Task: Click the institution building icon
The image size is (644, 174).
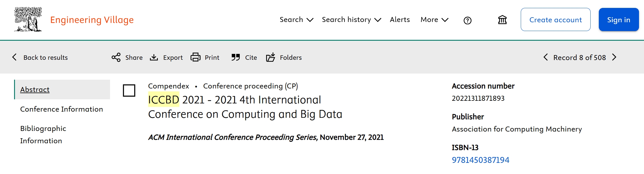Action: [x=502, y=20]
